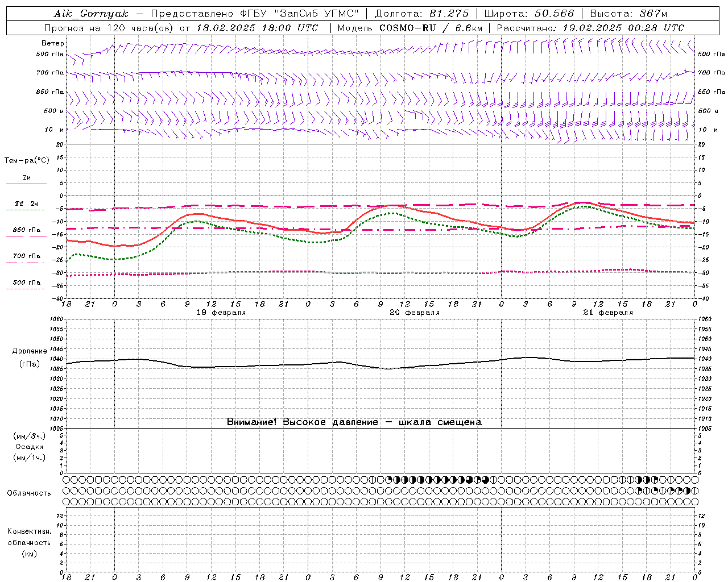Viewport: 728px width, 582px height.
Task: Click the Td 2м legend entry
Action: point(26,203)
